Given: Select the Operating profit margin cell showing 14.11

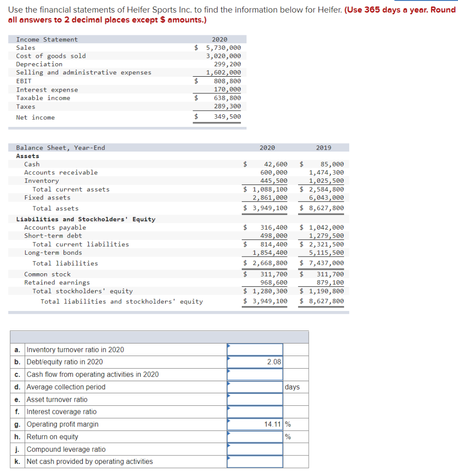Looking at the screenshot, I should [255, 424].
